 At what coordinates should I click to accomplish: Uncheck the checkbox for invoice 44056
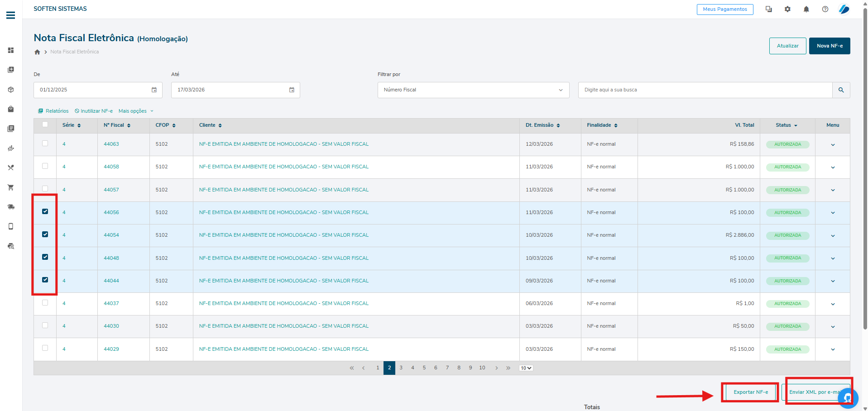click(x=45, y=211)
